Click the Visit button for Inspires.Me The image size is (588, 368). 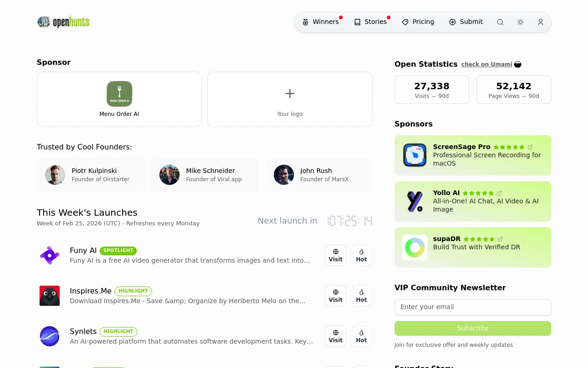335,296
